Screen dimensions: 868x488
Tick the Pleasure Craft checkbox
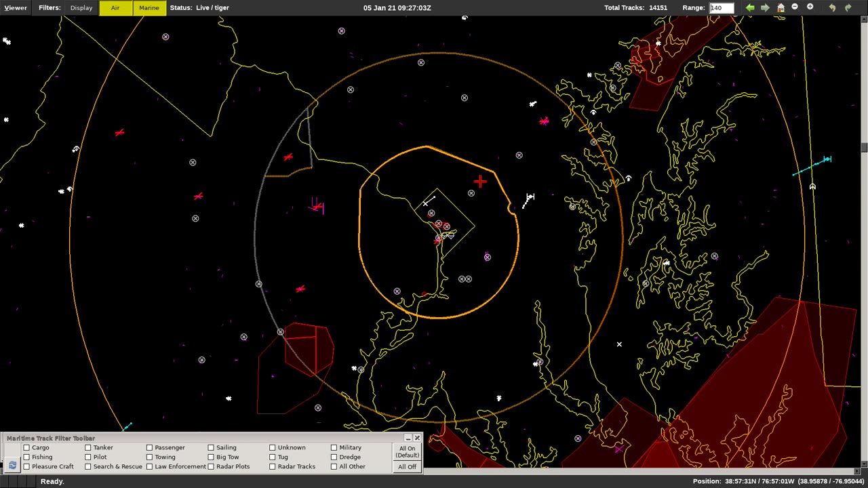(26, 466)
